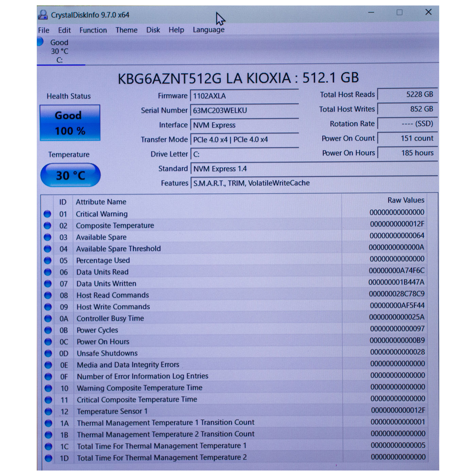
Task: Open the Language selection menu
Action: click(208, 30)
